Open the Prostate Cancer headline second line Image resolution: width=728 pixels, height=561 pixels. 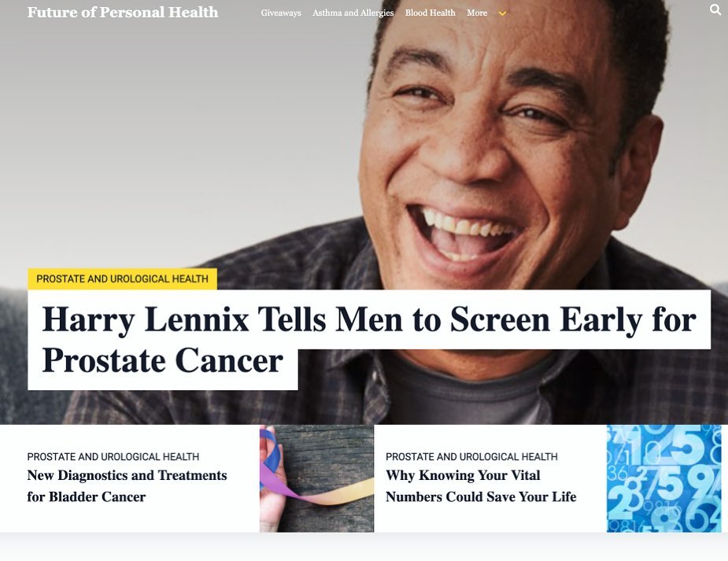click(162, 360)
